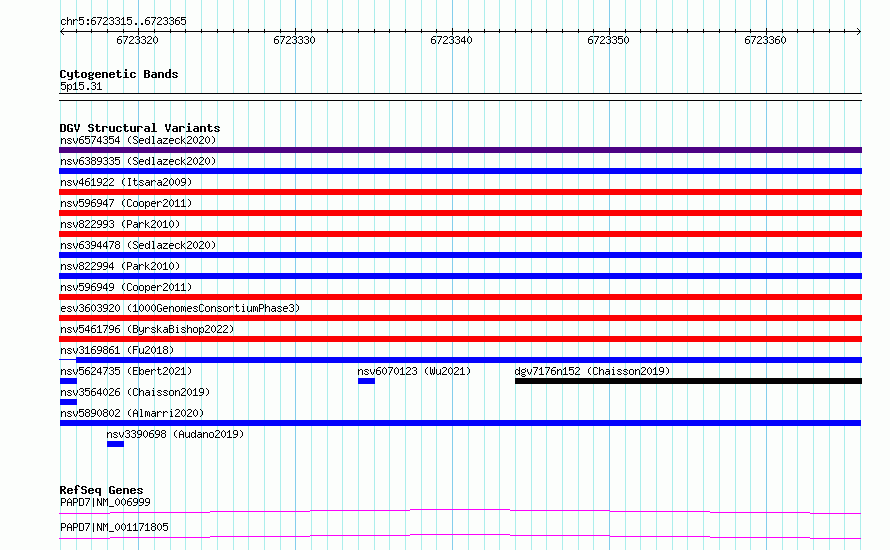
Task: Open the PAPD7|NM_001171805 gene label
Action: click(x=114, y=527)
